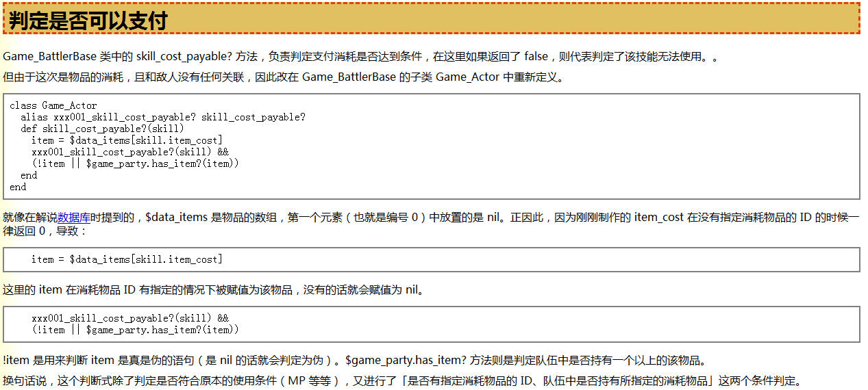Viewport: 868px width, 390px height.
Task: Click 'item = $data_items[skill.item_cost]' in first code block
Action: pos(127,140)
